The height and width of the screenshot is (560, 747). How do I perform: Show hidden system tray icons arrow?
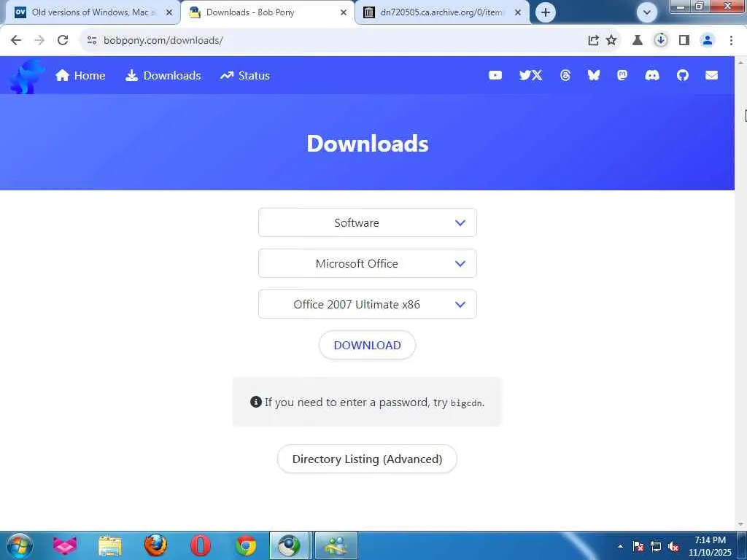point(620,546)
